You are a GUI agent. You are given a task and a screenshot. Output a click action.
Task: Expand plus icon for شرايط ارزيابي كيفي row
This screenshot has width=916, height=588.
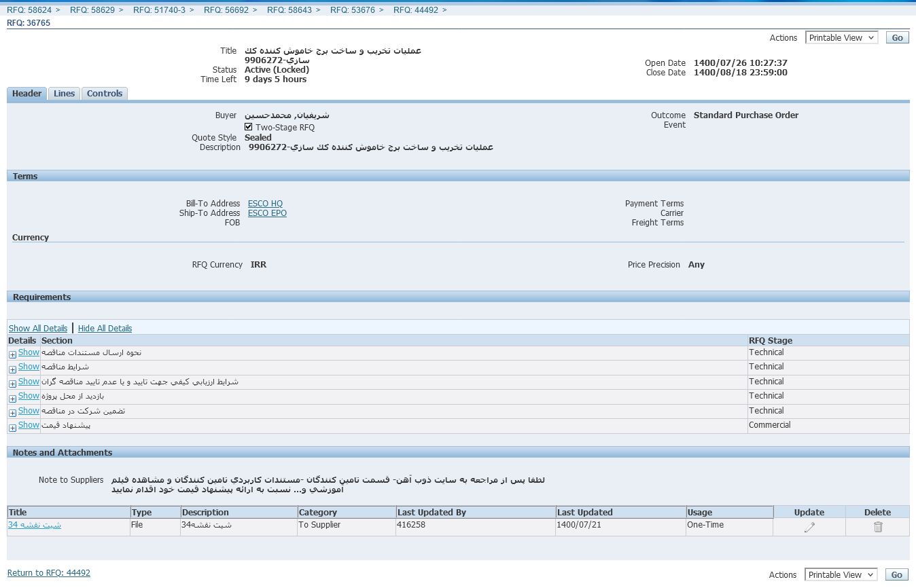pos(12,384)
